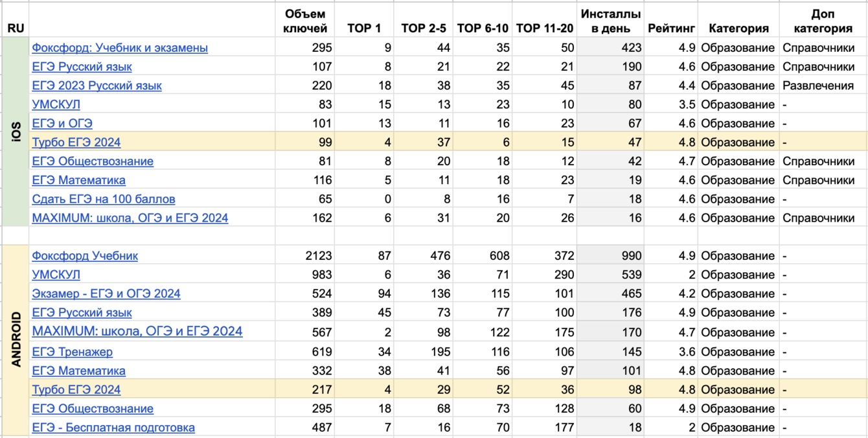Open the ЕГЭ Тренажер link
Image resolution: width=868 pixels, height=438 pixels.
click(x=72, y=352)
